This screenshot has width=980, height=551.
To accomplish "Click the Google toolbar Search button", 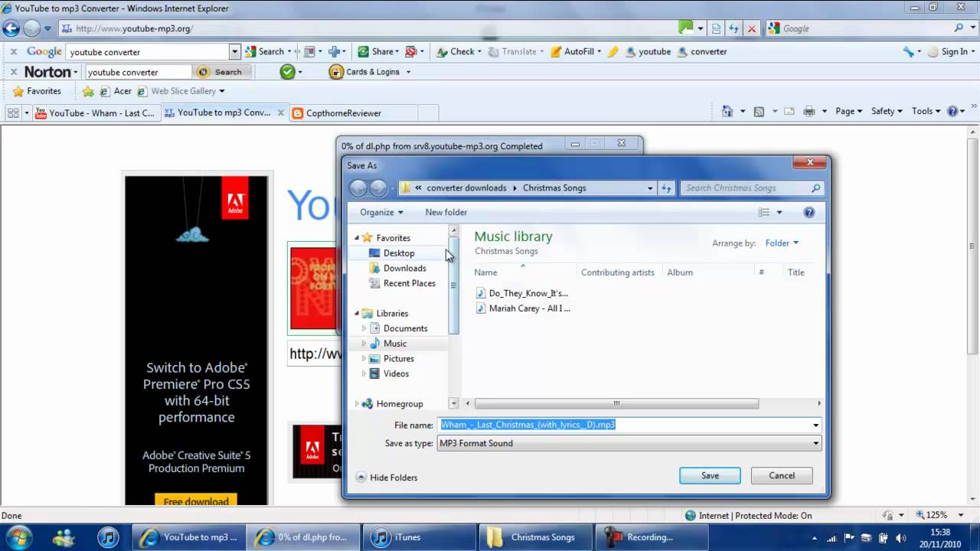I will pos(265,51).
